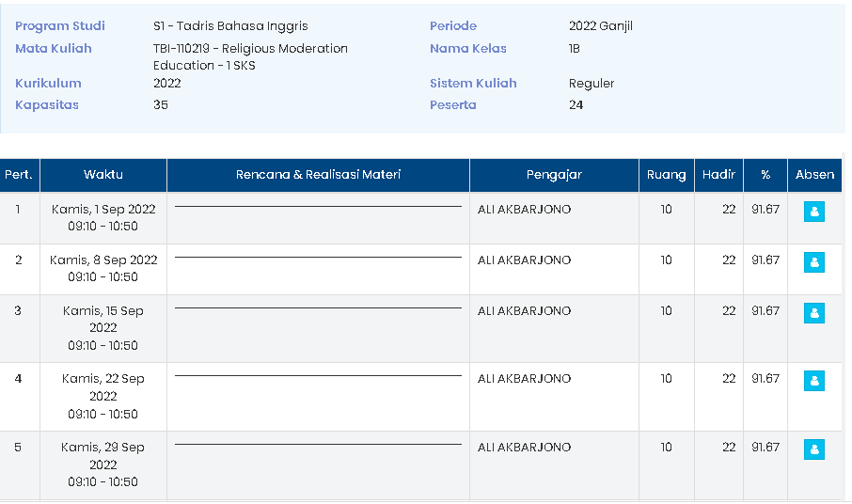Click 91.67 percentage in meeting 5 row
This screenshot has height=504, width=852.
point(765,448)
